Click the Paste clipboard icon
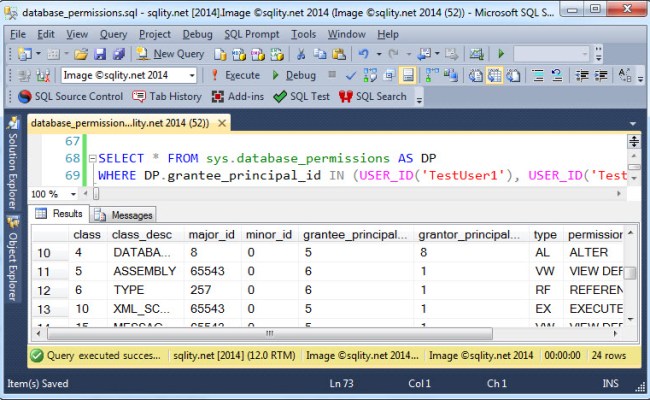Image resolution: width=650 pixels, height=400 pixels. pyautogui.click(x=339, y=54)
